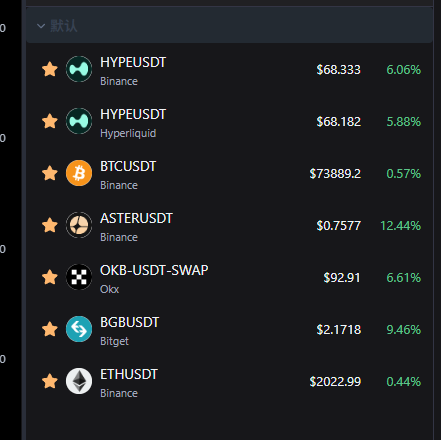Click the 6.61% change value
This screenshot has width=441, height=440.
coord(404,278)
